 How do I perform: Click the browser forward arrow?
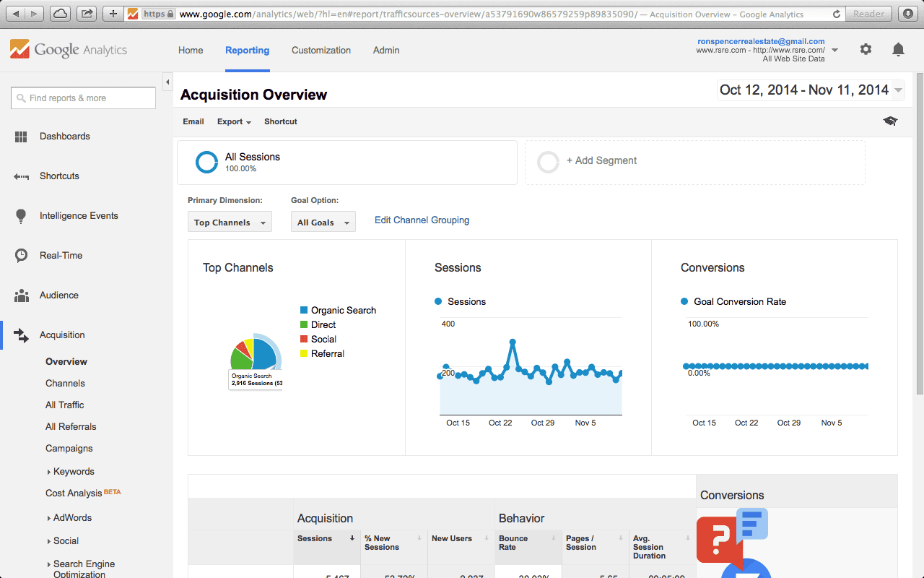(35, 14)
